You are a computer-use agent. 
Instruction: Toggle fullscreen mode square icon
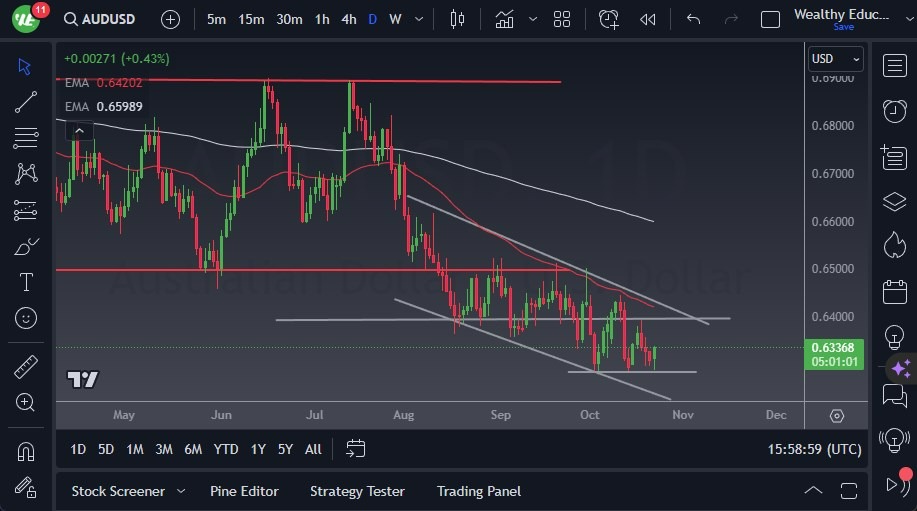(x=770, y=19)
